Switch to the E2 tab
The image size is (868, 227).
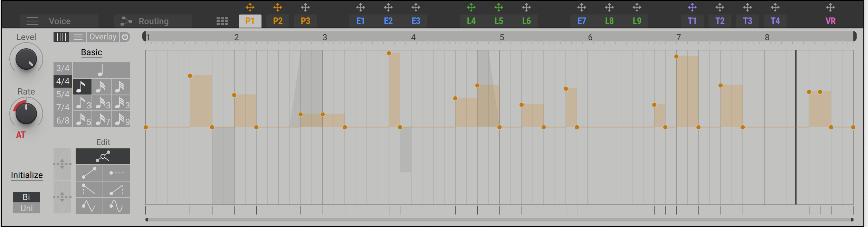point(388,21)
